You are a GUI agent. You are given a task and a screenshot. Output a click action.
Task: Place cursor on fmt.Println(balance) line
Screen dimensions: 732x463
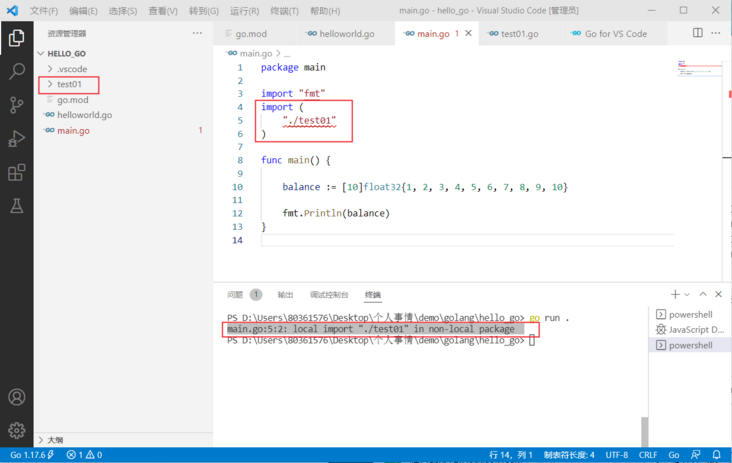click(x=336, y=213)
